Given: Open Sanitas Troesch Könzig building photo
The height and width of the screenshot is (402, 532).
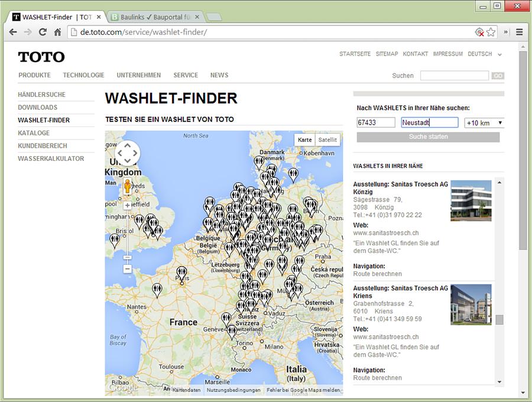Looking at the screenshot, I should point(471,201).
